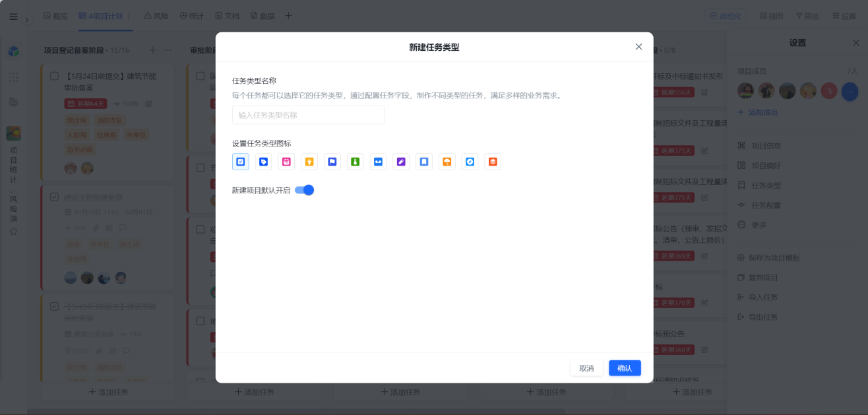
Task: Open 任务配置 in settings panel
Action: click(x=759, y=205)
